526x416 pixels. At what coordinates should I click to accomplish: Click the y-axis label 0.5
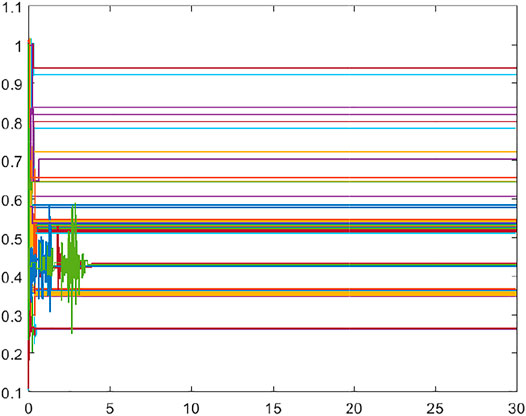(x=11, y=239)
